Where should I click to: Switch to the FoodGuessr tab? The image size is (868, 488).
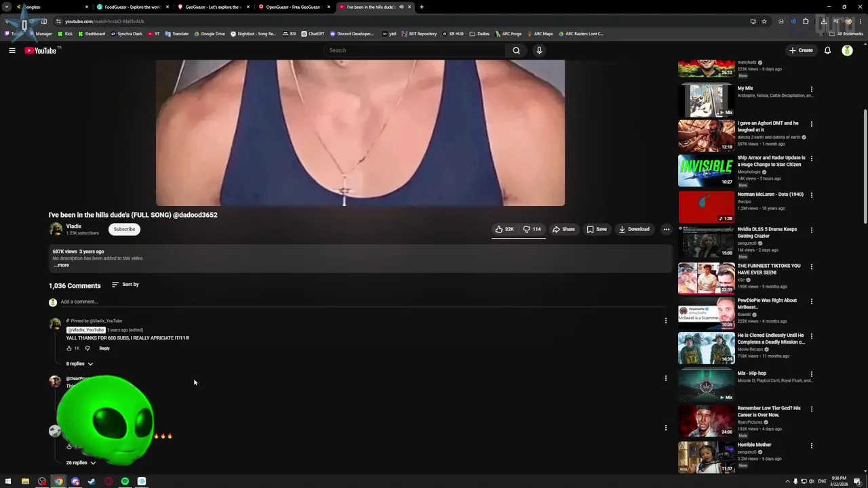pyautogui.click(x=132, y=7)
